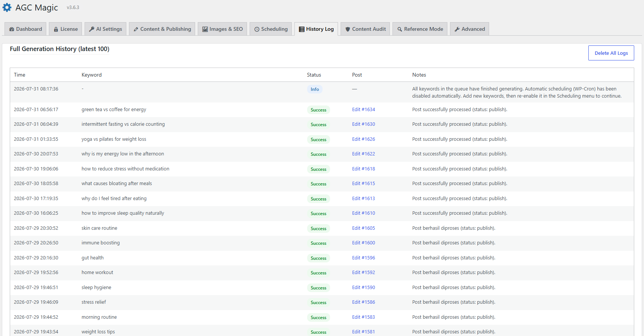
Task: Open Edit #1605 post link
Action: [363, 228]
